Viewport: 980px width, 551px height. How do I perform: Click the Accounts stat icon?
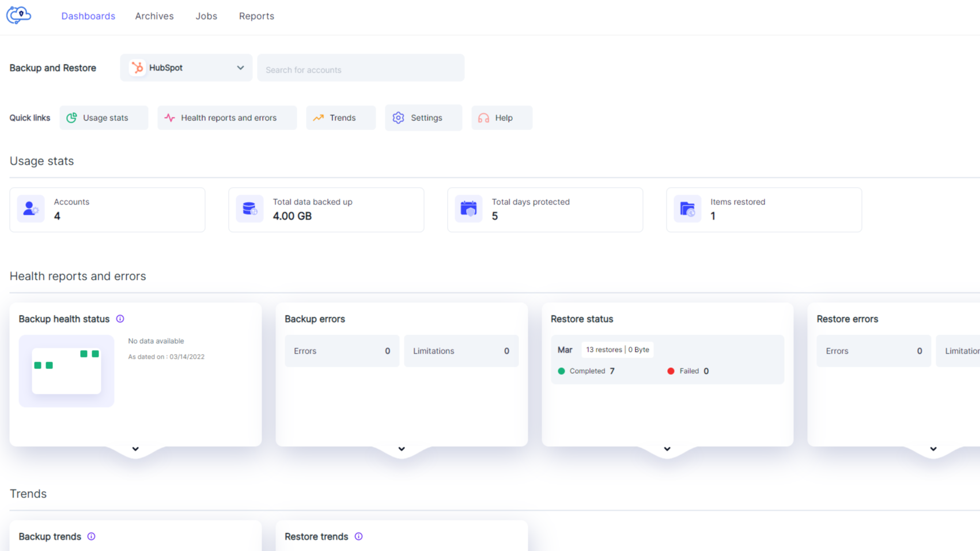tap(30, 208)
